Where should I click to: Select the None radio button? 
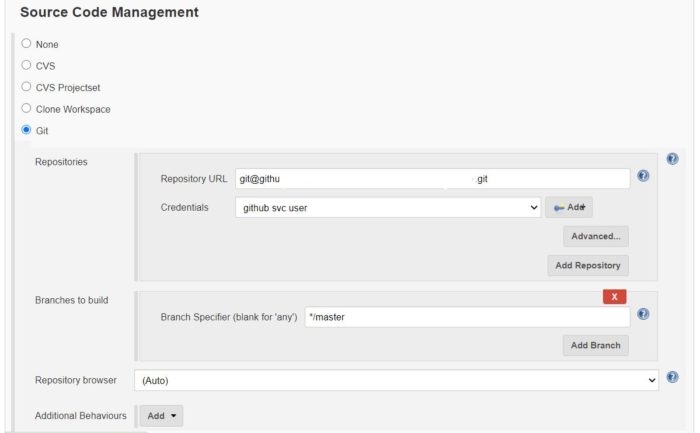click(26, 43)
